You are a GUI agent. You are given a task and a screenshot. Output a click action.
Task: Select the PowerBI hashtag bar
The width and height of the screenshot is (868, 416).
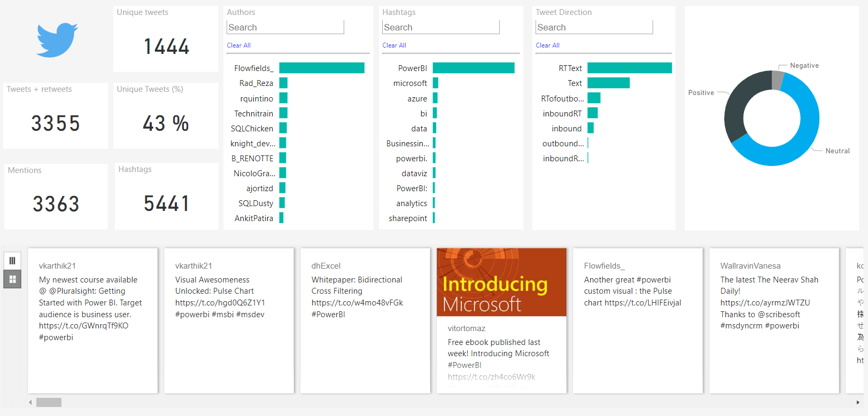coord(474,68)
